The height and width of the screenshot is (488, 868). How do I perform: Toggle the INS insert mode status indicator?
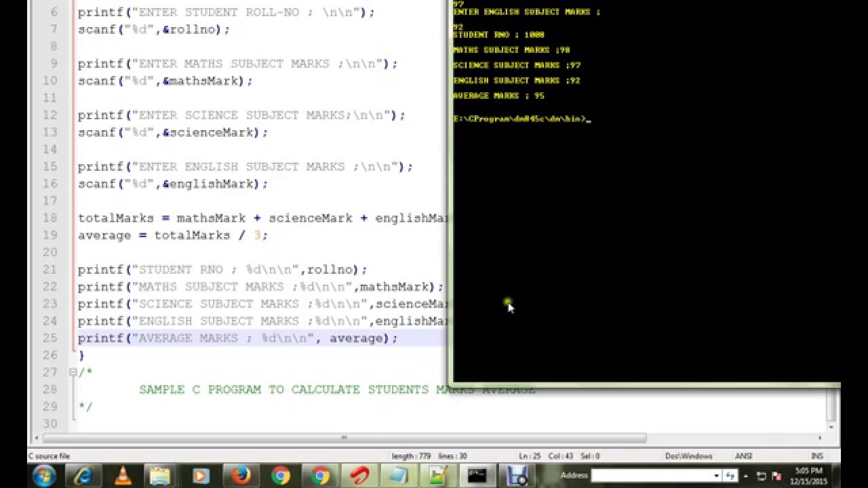816,456
